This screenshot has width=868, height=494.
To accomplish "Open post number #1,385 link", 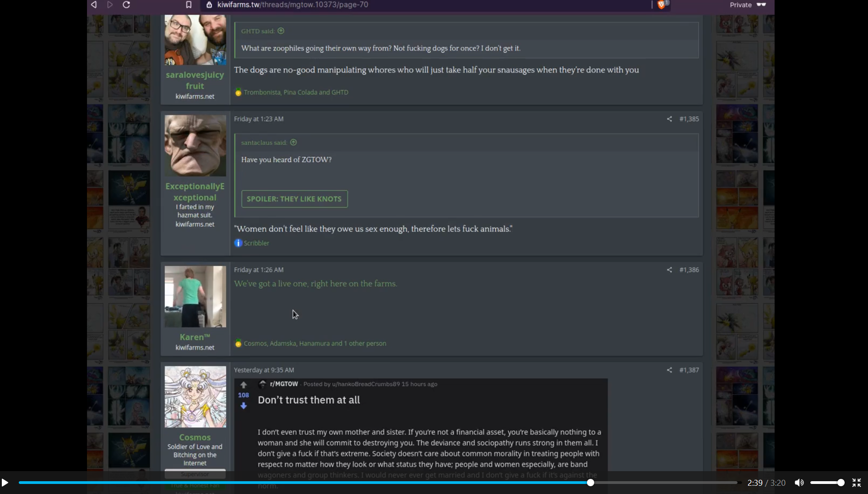I will 689,119.
